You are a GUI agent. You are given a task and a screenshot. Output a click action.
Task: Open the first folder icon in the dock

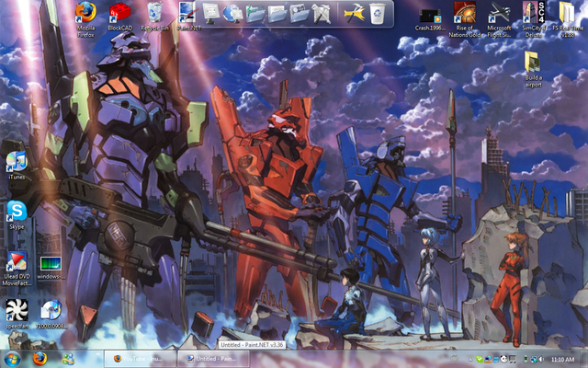[255, 14]
